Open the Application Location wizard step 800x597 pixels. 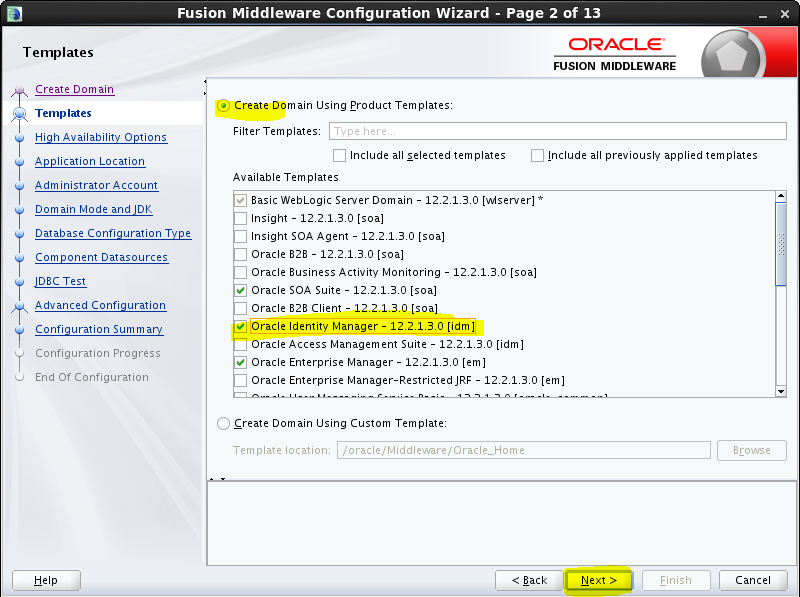tap(88, 161)
